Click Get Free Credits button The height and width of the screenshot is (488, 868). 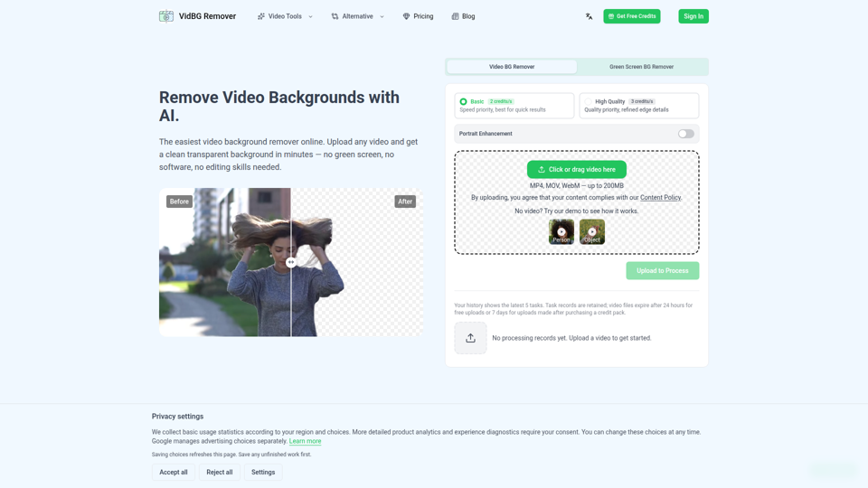point(632,16)
